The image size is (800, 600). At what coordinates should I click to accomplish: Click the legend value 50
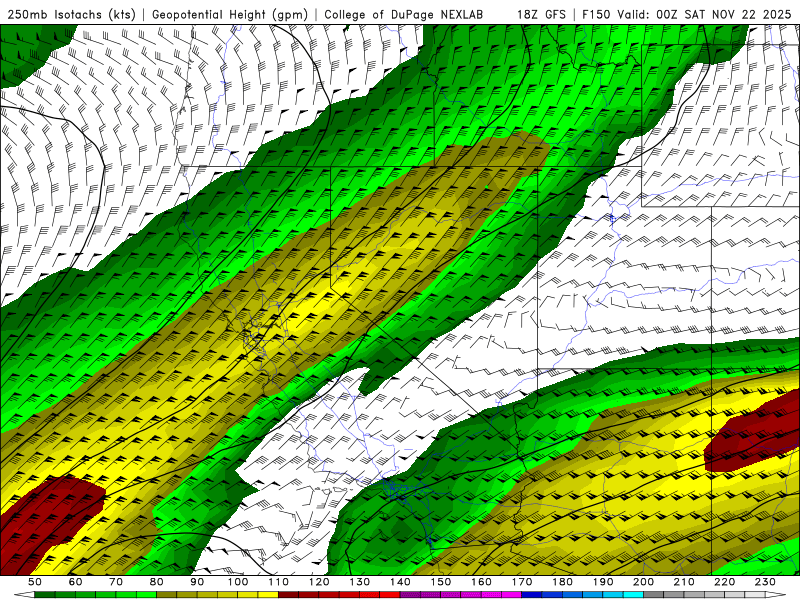click(x=35, y=582)
